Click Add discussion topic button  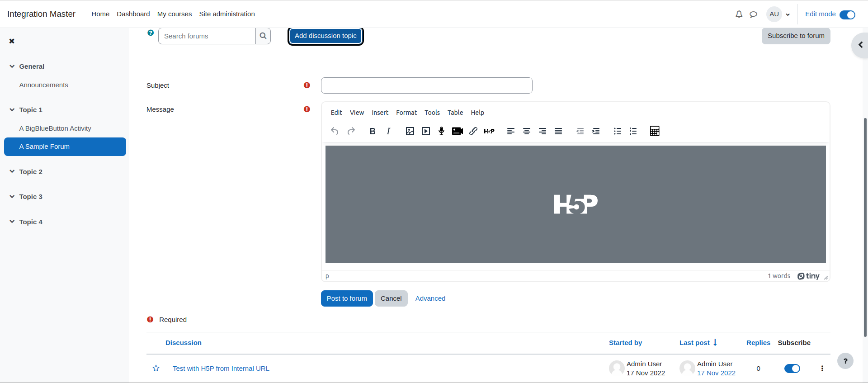tap(325, 36)
